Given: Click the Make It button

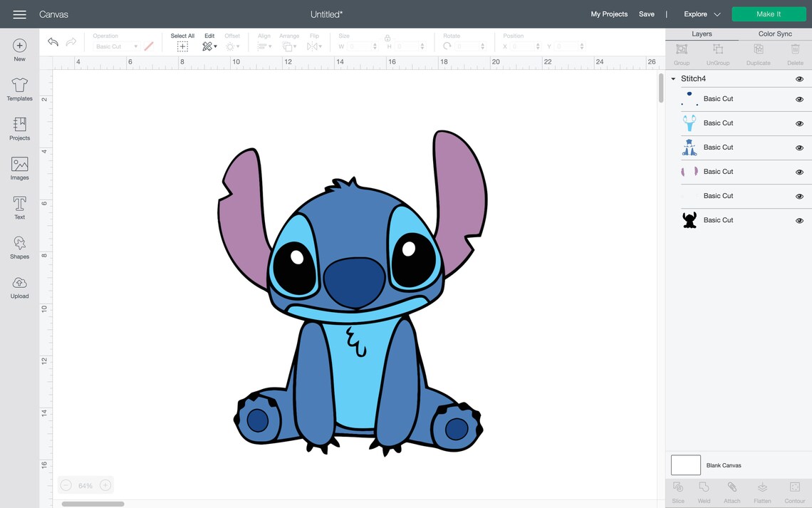Looking at the screenshot, I should click(x=769, y=14).
